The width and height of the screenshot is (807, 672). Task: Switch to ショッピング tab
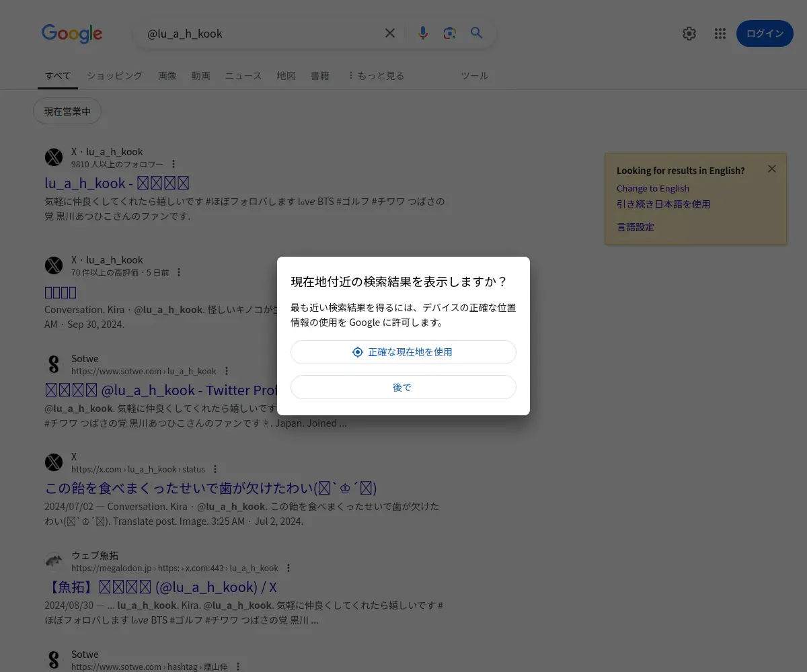(114, 76)
